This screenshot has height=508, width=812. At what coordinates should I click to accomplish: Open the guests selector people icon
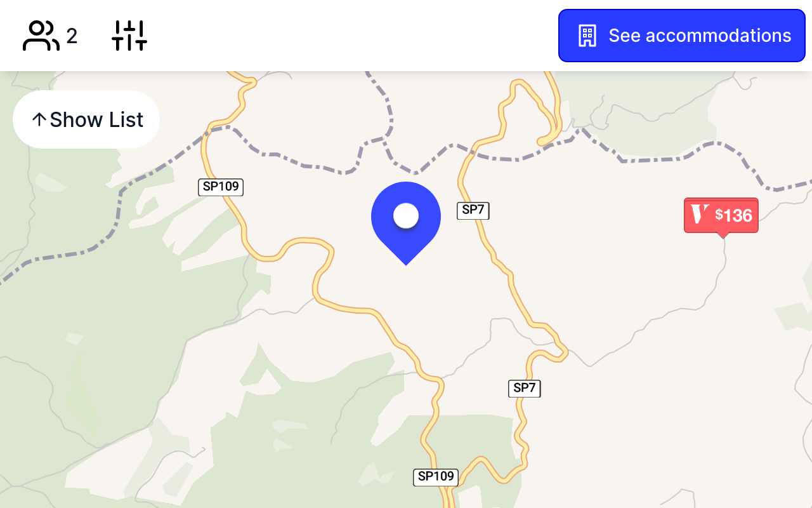coord(41,36)
